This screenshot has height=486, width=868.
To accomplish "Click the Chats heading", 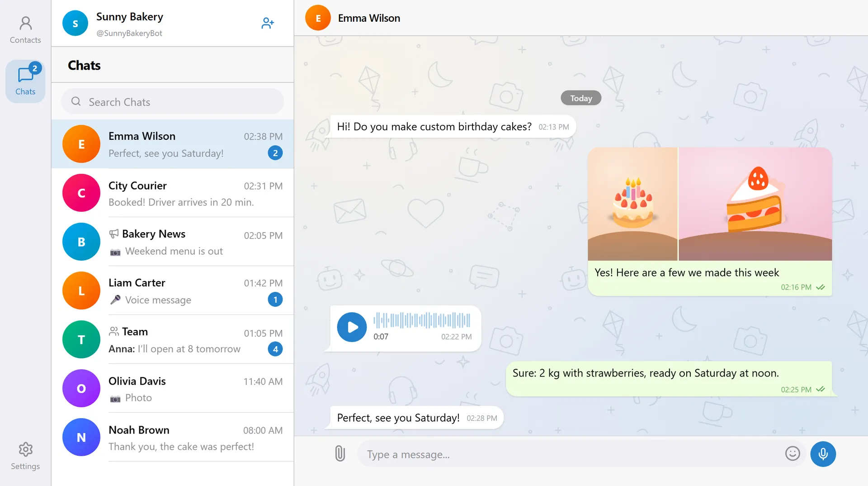I will click(x=84, y=66).
